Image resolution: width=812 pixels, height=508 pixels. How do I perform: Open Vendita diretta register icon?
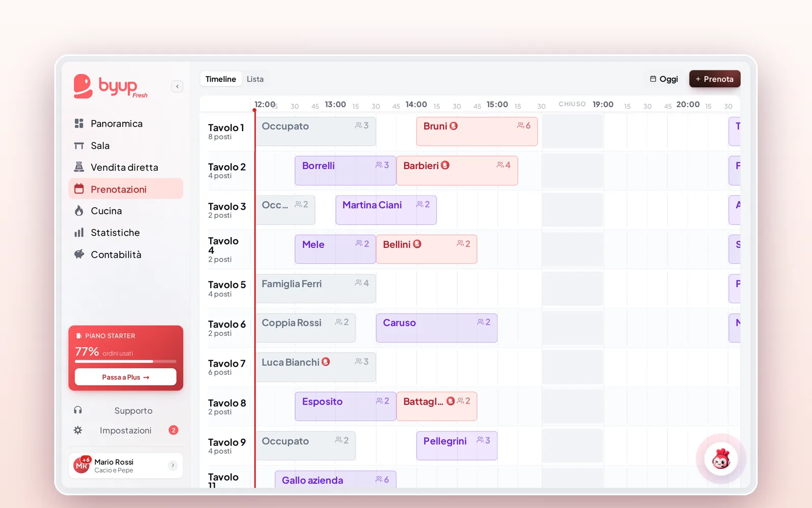pyautogui.click(x=79, y=167)
